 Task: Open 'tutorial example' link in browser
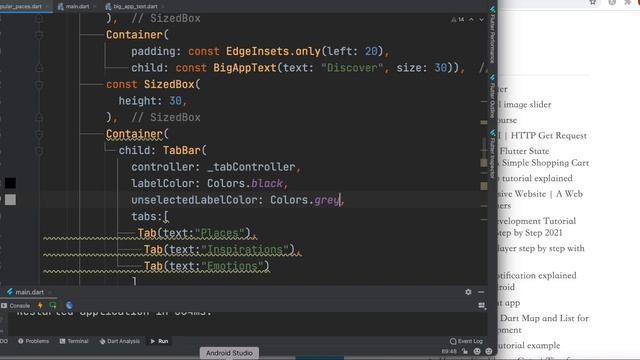pyautogui.click(x=529, y=345)
